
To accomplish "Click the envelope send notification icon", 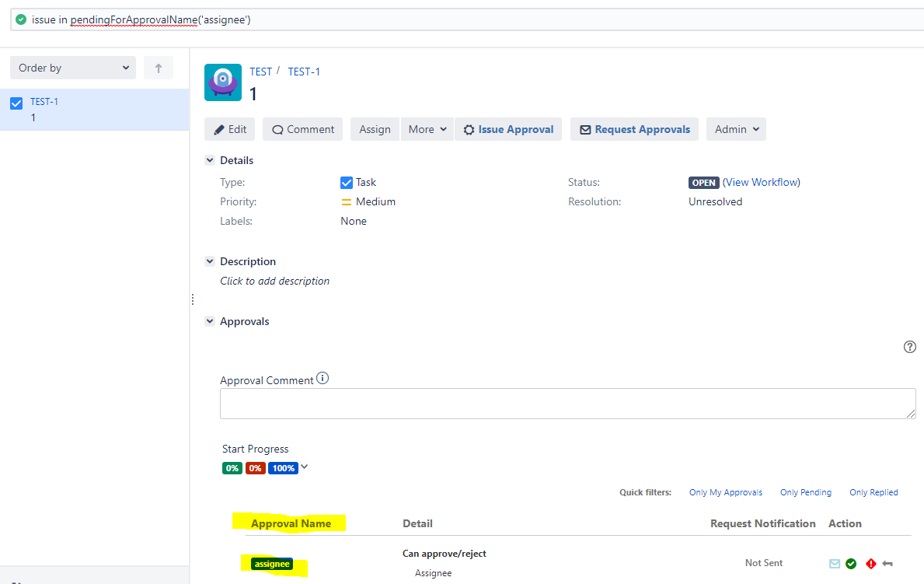I will [835, 564].
